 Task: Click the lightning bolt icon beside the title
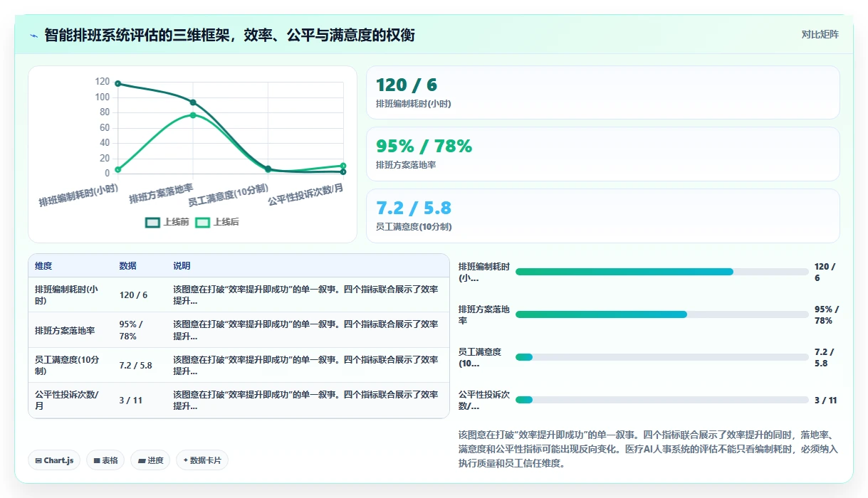coord(34,35)
